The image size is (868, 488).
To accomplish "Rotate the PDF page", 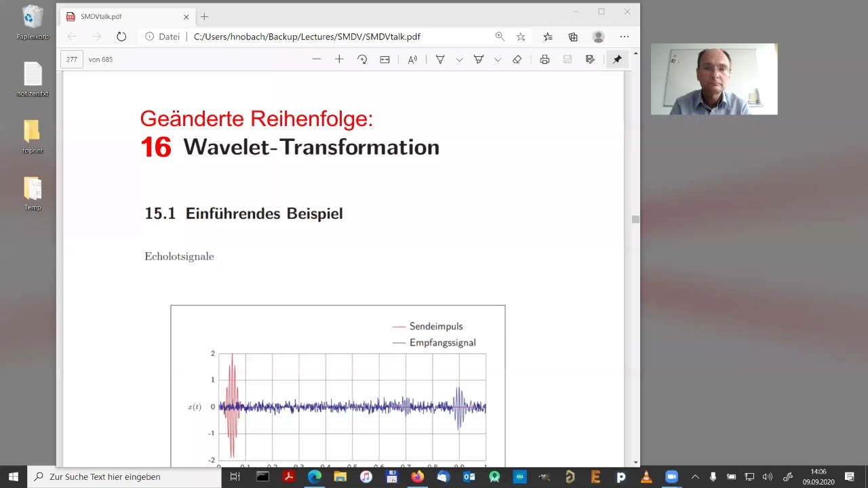I will tap(362, 60).
